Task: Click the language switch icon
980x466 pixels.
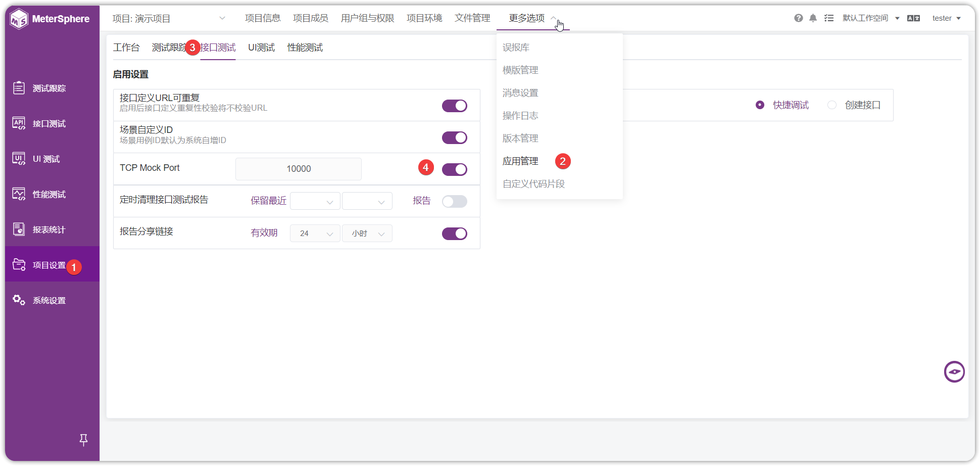Action: point(913,18)
